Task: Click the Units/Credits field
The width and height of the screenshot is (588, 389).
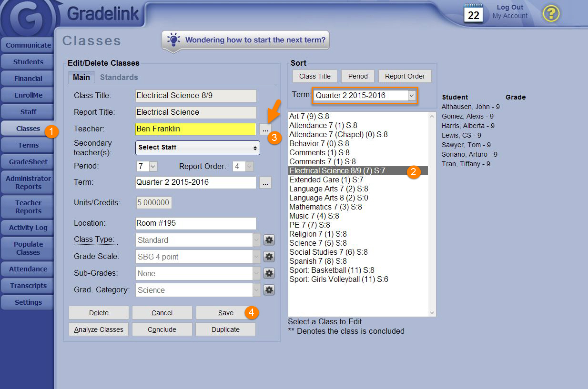Action: coord(154,202)
